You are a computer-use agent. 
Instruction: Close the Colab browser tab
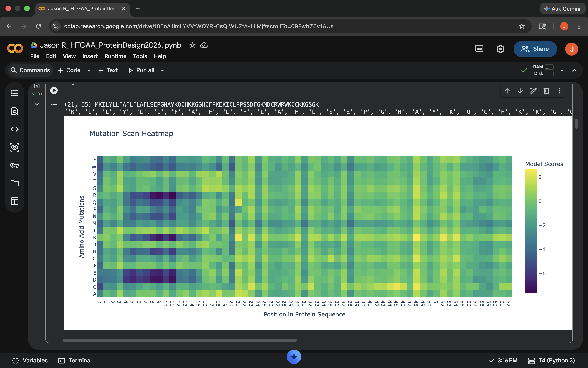click(x=123, y=9)
